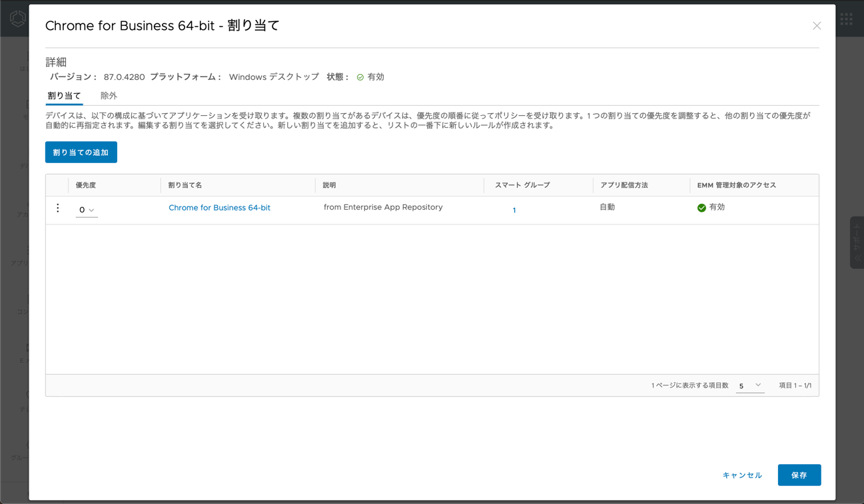Click the アプリ配信方法 column header

tap(624, 185)
